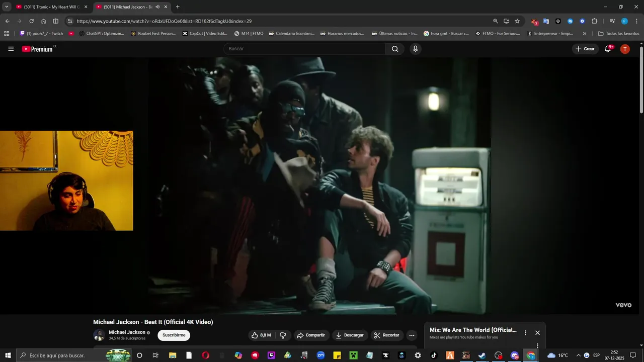
Task: Open Chrome three-dot menu
Action: tap(636, 21)
